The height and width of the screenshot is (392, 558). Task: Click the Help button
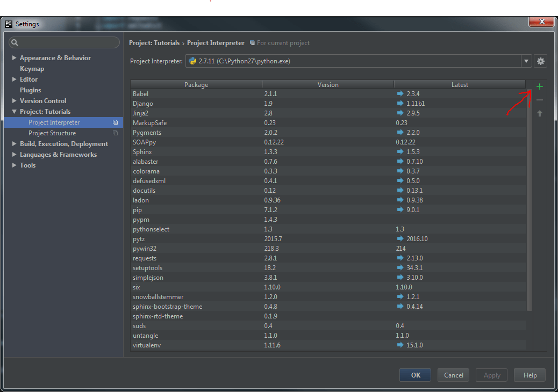click(x=530, y=375)
